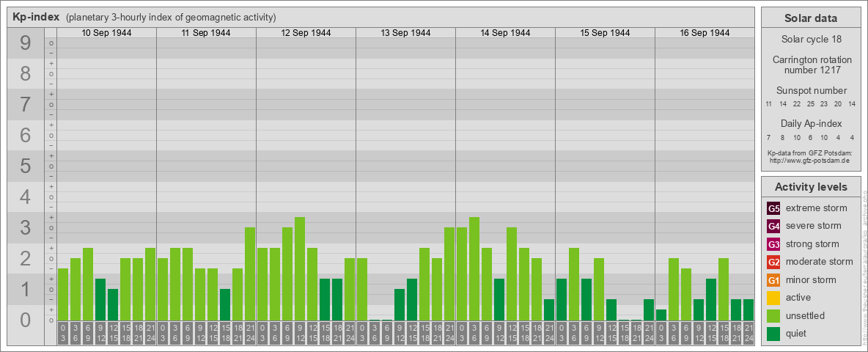This screenshot has width=868, height=352.
Task: Click sunspot value 11
Action: tap(769, 104)
